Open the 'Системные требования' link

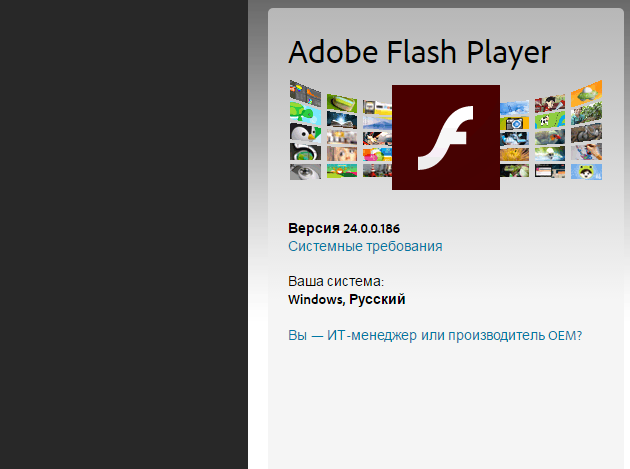(x=365, y=246)
